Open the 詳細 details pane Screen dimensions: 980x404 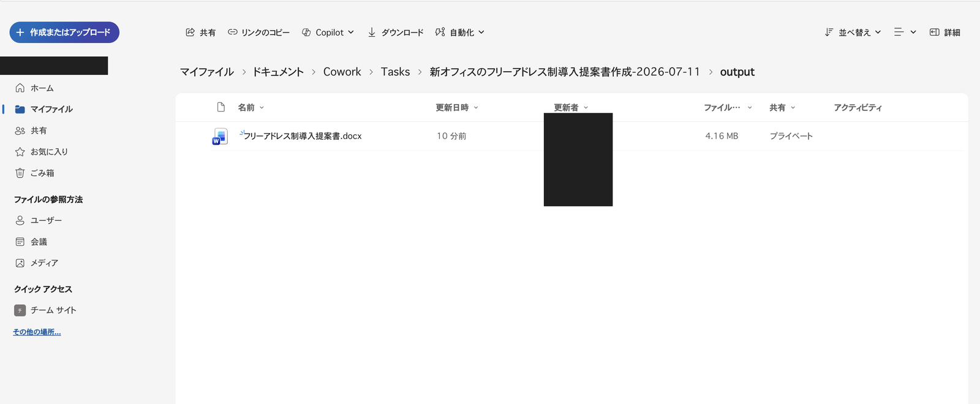tap(944, 32)
